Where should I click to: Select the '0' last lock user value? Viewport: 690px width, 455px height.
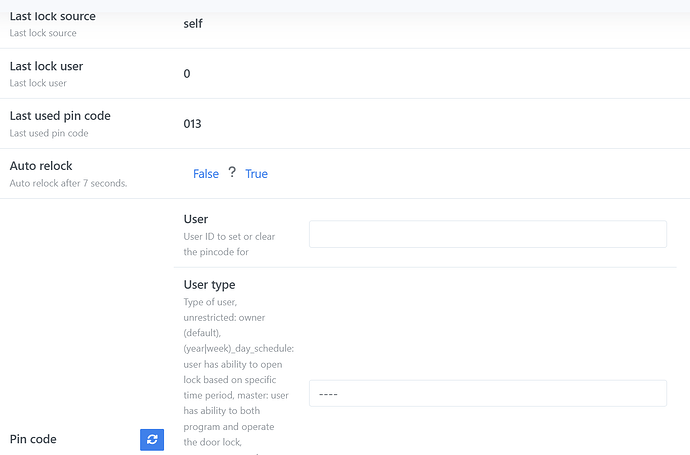[187, 73]
